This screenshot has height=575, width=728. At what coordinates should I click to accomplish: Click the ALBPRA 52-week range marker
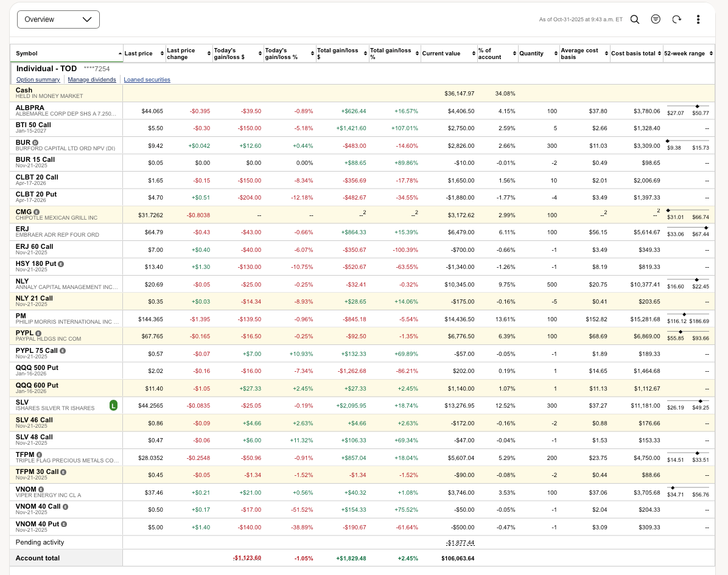[x=697, y=106]
